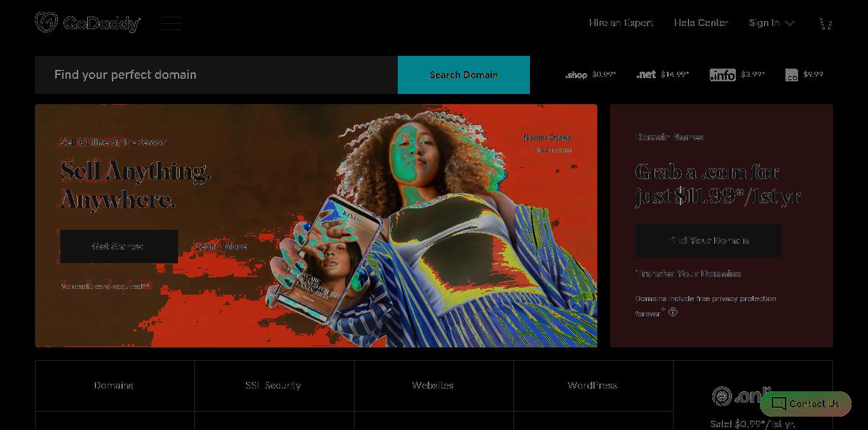The width and height of the screenshot is (868, 430).
Task: Switch to the Domains tab
Action: tap(114, 386)
